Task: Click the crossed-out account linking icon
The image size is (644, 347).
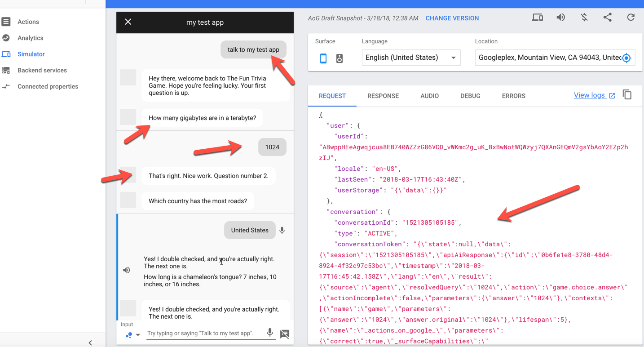Action: click(584, 18)
